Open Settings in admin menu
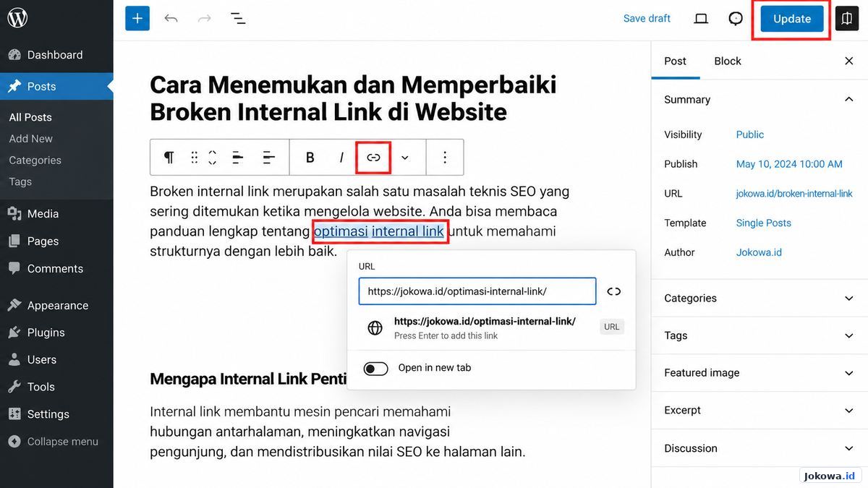The height and width of the screenshot is (488, 868). tap(56, 414)
